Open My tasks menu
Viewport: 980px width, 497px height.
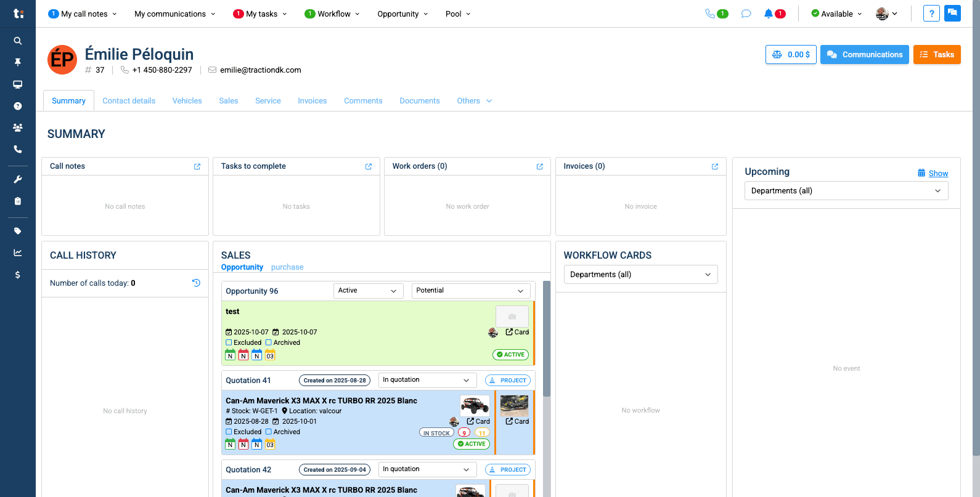(260, 14)
